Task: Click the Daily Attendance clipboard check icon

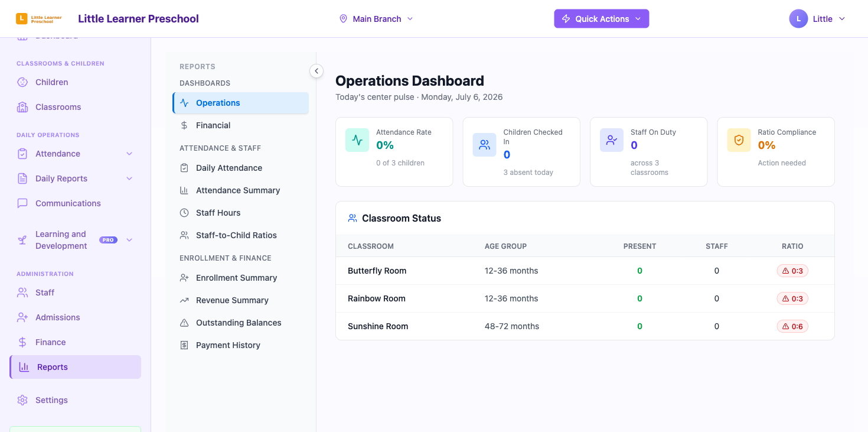Action: 184,168
